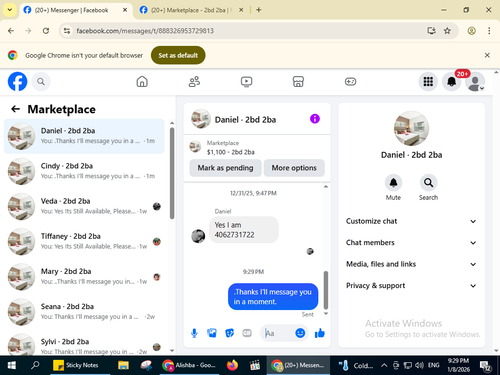This screenshot has height=375, width=500.
Task: Click the site information icon in address bar
Action: coord(67,31)
